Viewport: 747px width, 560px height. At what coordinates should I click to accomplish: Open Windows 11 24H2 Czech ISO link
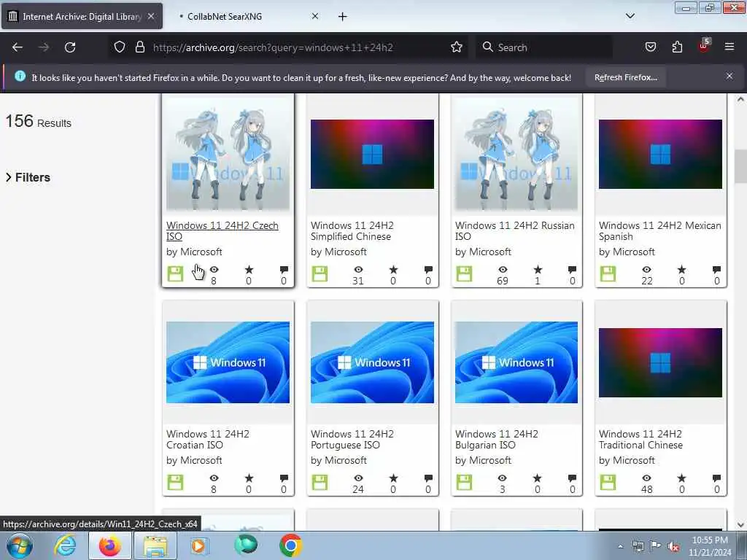222,231
